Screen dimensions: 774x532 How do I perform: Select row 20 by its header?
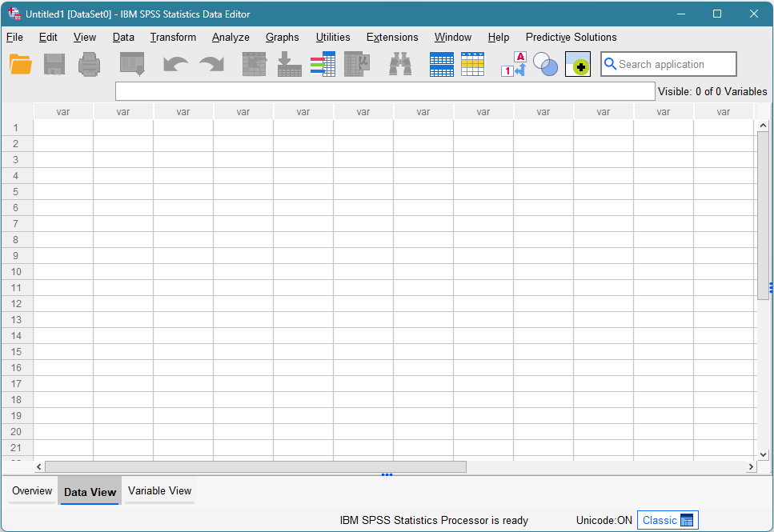point(16,431)
